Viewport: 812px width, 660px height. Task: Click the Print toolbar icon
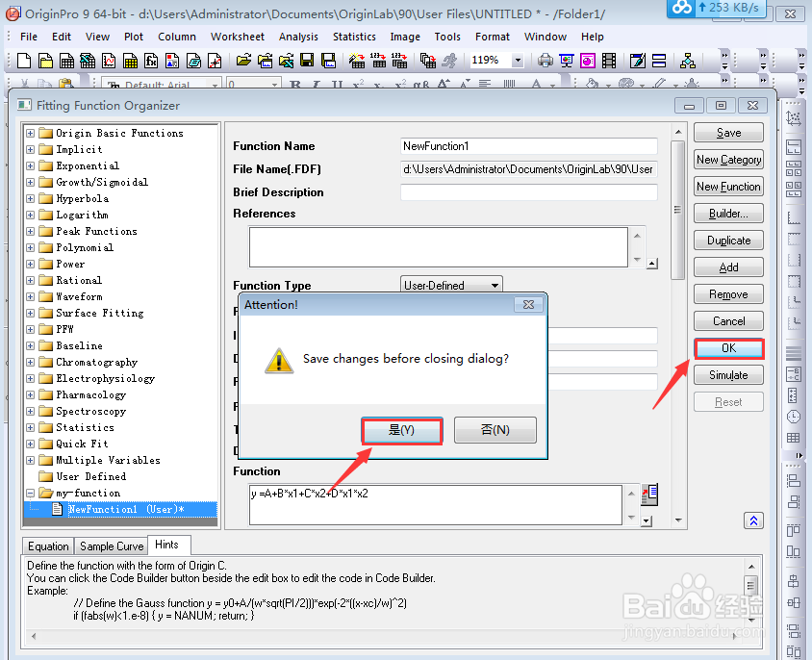click(545, 61)
